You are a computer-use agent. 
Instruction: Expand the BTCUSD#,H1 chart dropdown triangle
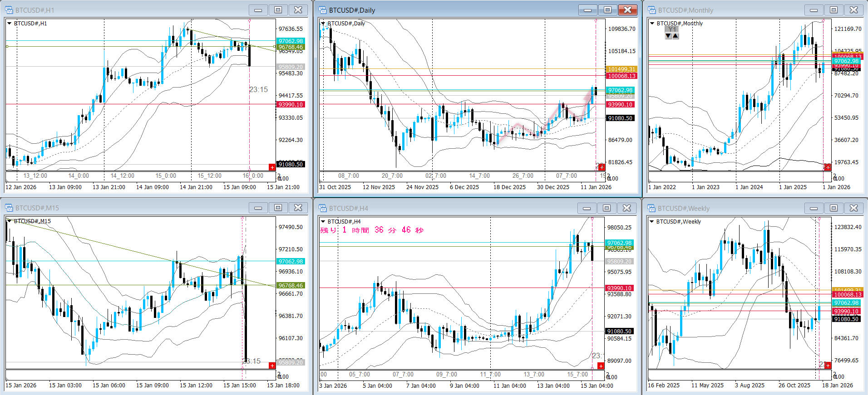(9, 23)
